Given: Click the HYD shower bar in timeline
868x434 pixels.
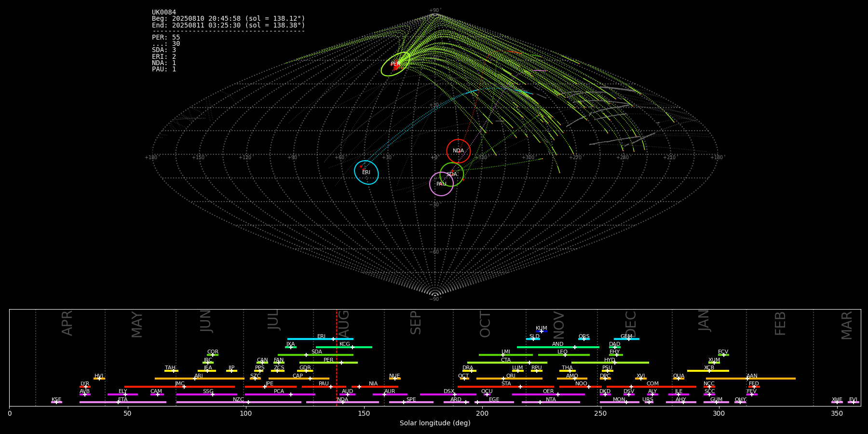Looking at the screenshot, I should (610, 363).
